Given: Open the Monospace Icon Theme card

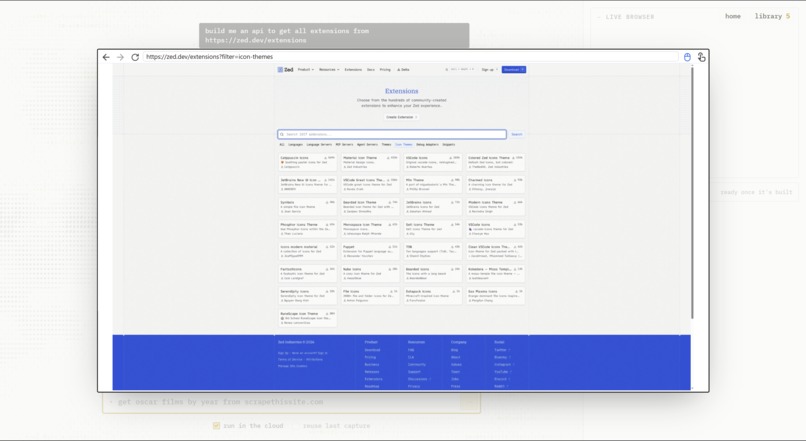Looking at the screenshot, I should coord(370,229).
